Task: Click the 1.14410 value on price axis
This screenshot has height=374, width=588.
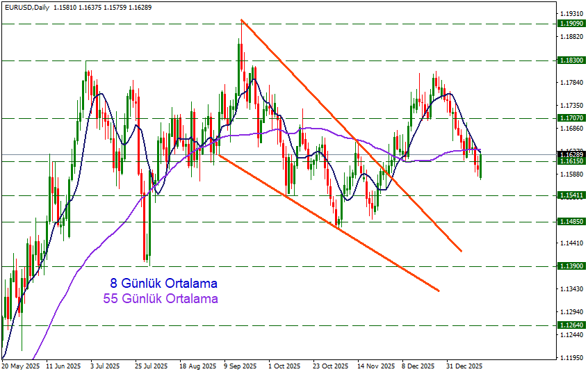Action: (571, 243)
